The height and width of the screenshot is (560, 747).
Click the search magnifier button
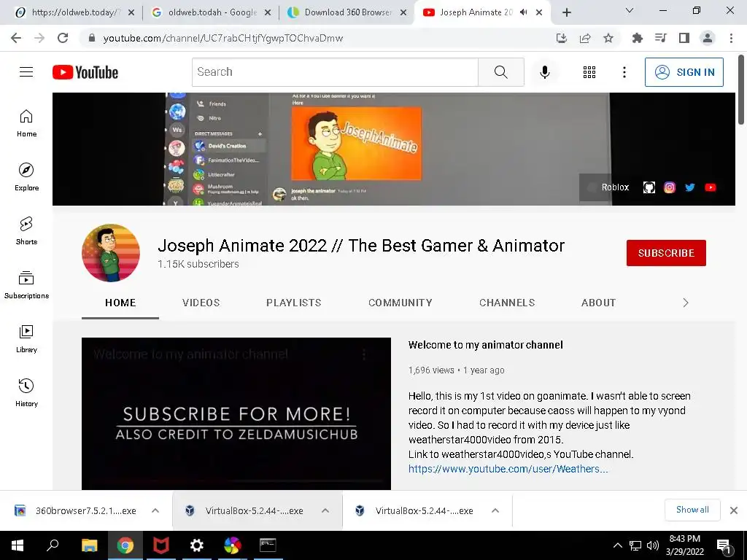(x=500, y=72)
